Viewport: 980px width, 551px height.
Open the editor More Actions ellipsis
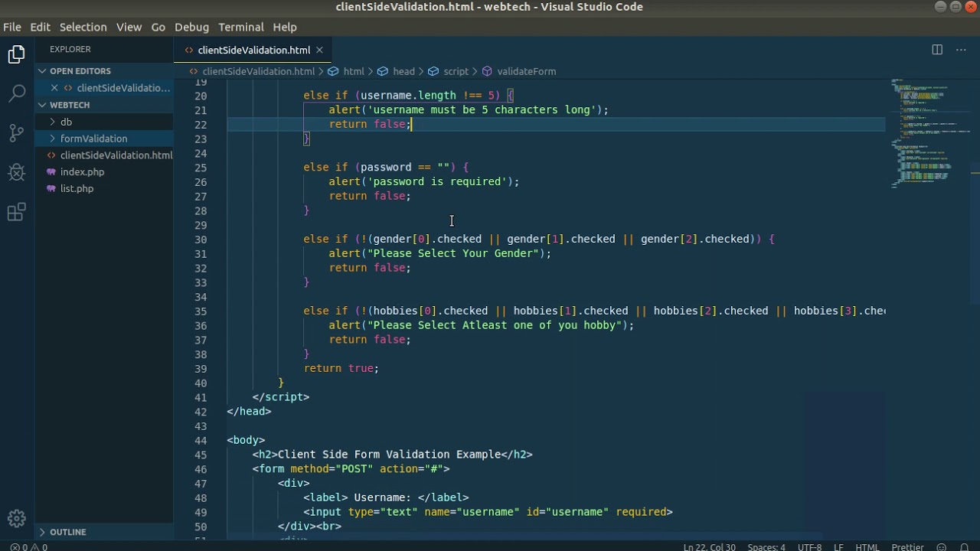point(962,50)
